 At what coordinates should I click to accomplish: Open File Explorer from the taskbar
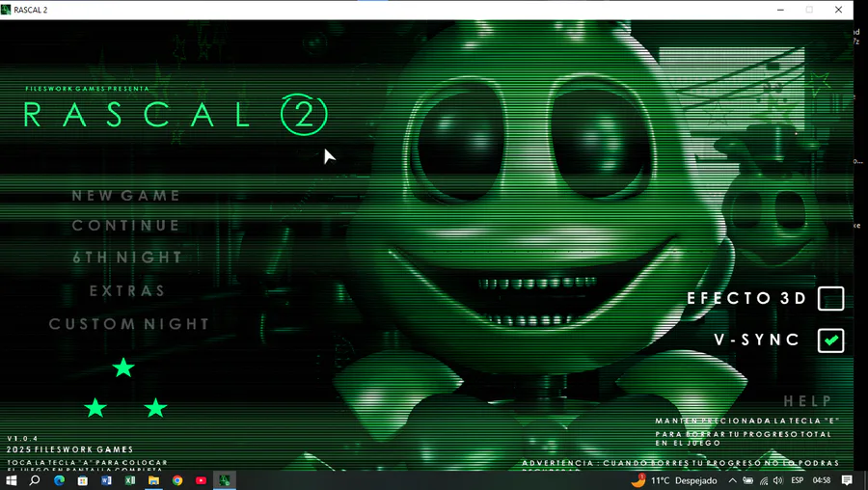pyautogui.click(x=153, y=480)
